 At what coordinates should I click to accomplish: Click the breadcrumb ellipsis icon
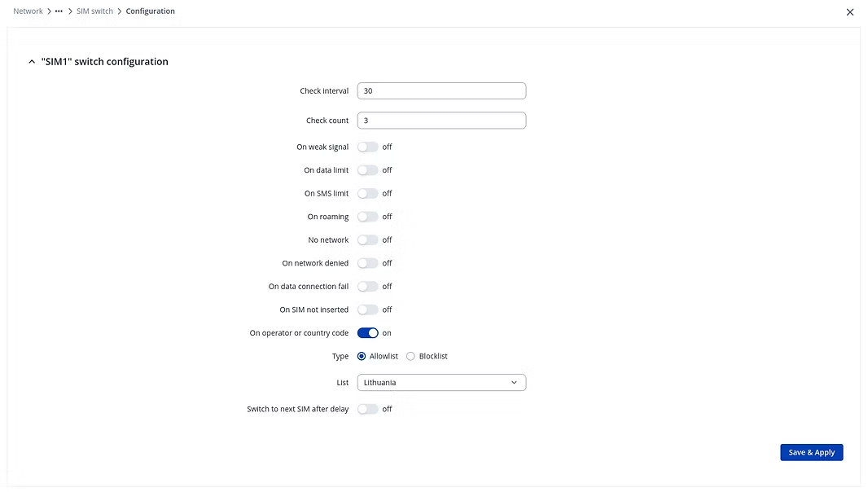(59, 11)
